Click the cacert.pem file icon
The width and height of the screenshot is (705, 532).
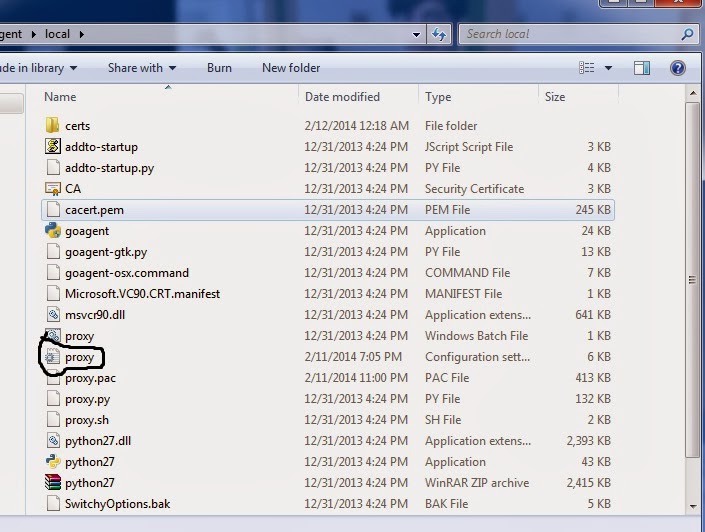pyautogui.click(x=53, y=210)
